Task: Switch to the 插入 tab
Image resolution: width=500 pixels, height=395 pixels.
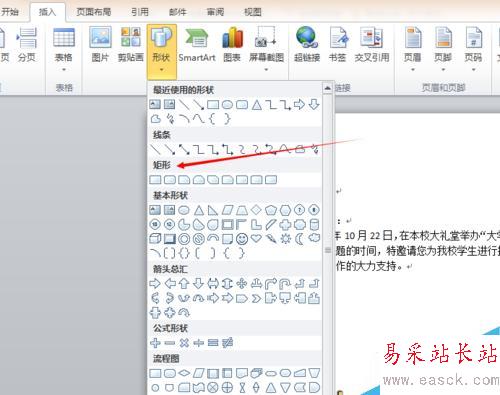Action: [47, 12]
